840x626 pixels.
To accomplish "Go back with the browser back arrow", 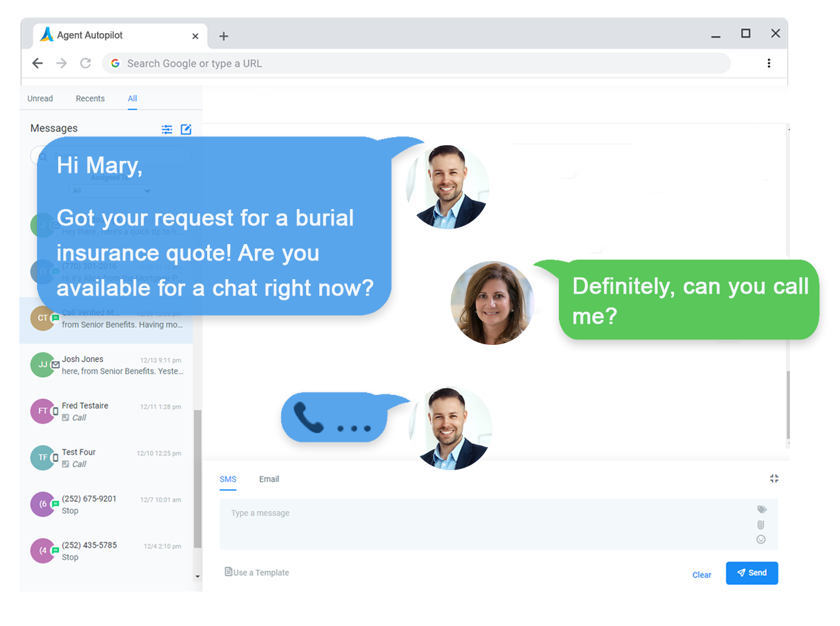I will click(38, 63).
